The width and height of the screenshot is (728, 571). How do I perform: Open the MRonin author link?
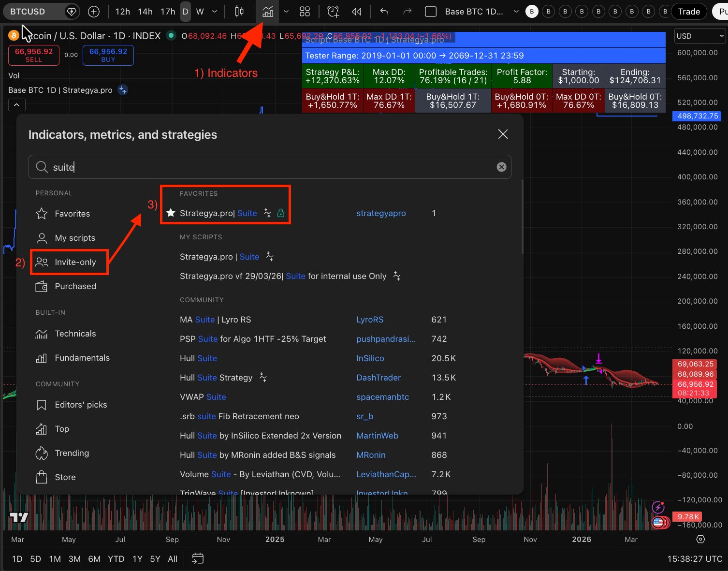pyautogui.click(x=371, y=455)
